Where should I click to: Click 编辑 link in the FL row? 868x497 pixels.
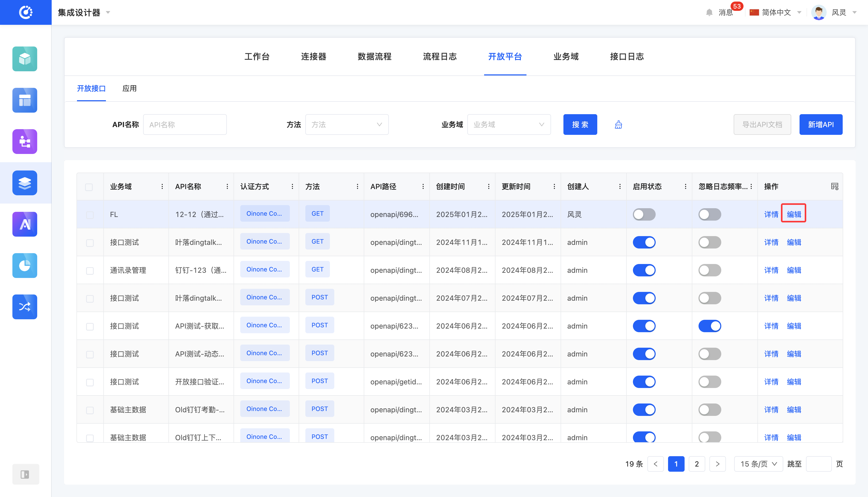point(793,214)
